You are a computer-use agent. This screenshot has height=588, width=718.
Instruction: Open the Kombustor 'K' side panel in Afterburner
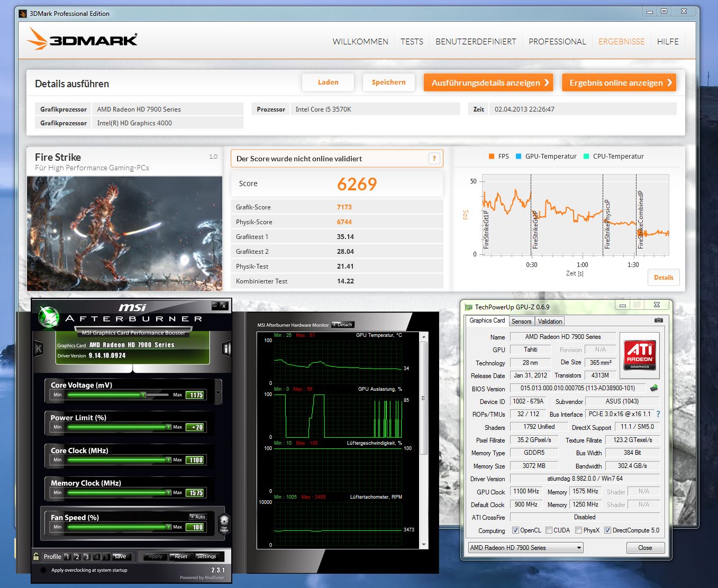[x=38, y=348]
